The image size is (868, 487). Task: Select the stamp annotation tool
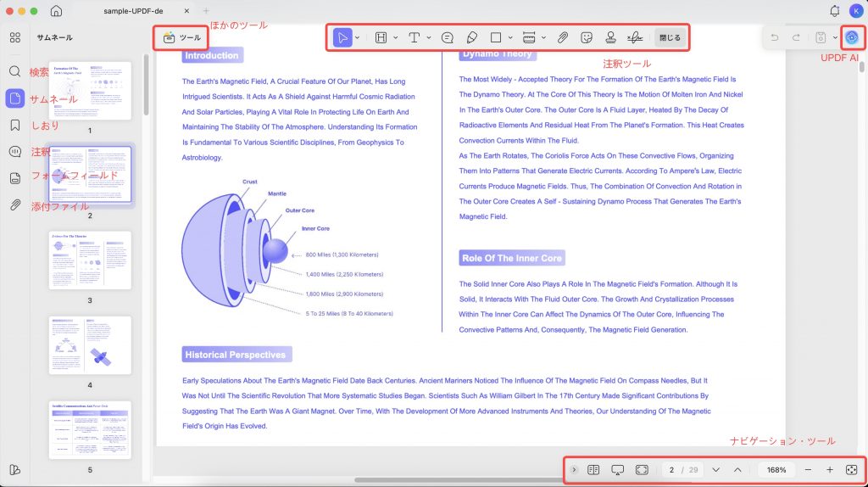pyautogui.click(x=610, y=37)
